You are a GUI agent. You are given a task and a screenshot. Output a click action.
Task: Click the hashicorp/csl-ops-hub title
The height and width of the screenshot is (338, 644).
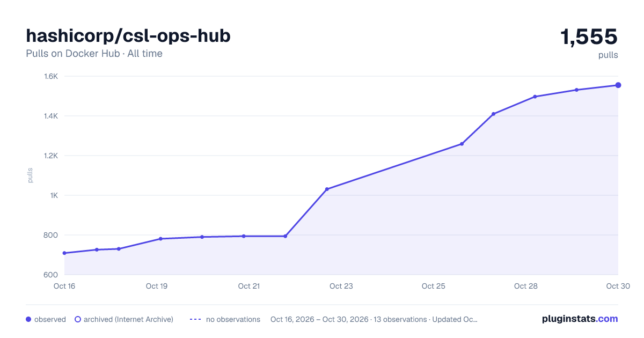coord(128,35)
